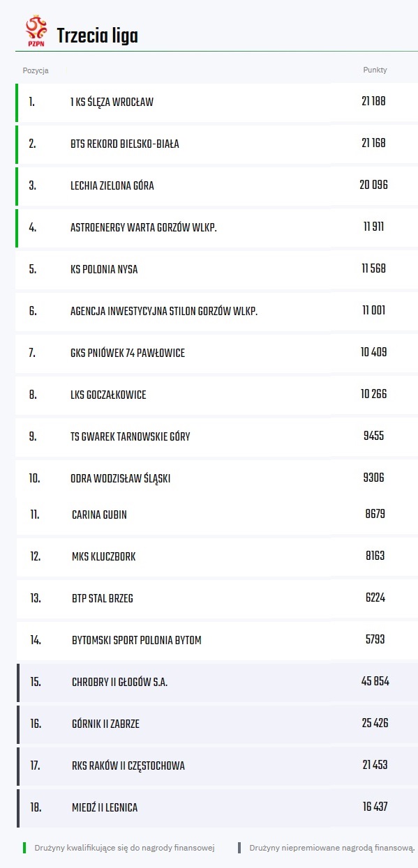Select GKS Pniówek 74 Pawłowice
Image resolution: width=418 pixels, height=868 pixels.
128,353
